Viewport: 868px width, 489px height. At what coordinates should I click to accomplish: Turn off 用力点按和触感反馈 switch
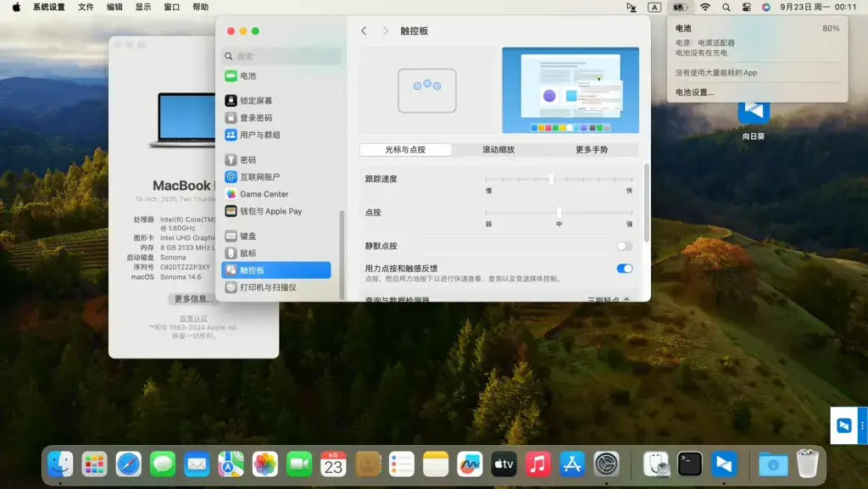click(x=625, y=269)
